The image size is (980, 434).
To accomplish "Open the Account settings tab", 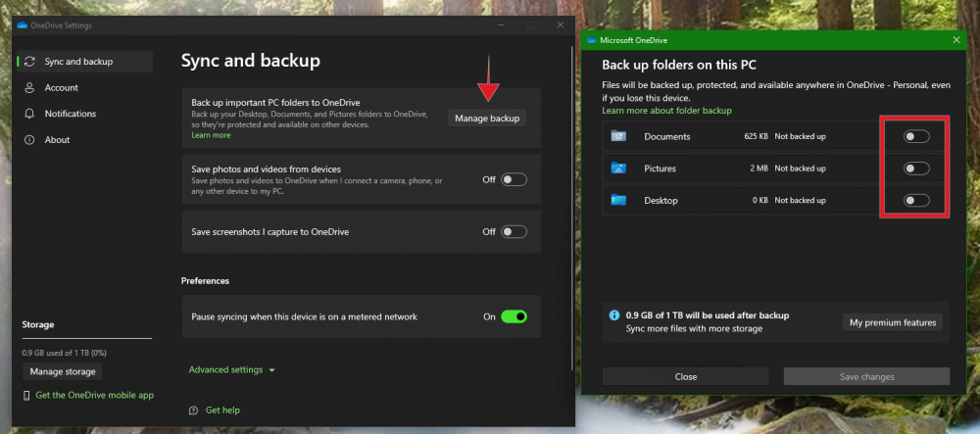I will click(x=61, y=87).
